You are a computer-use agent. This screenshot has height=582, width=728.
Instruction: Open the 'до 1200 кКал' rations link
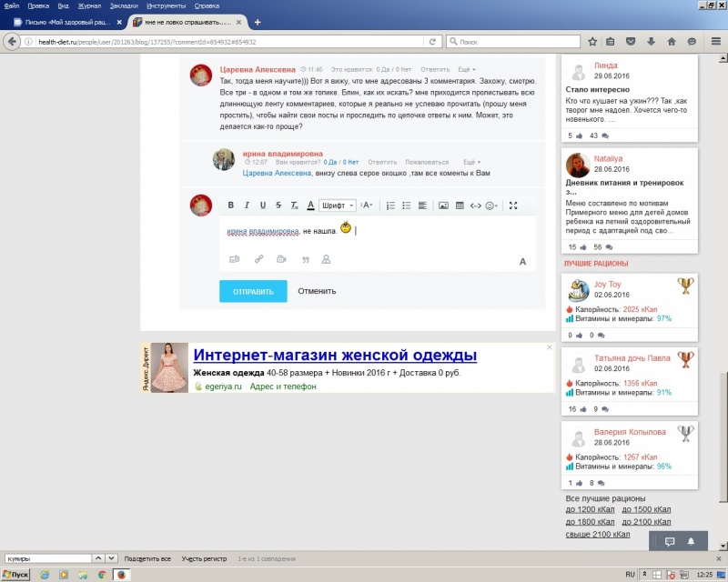pyautogui.click(x=591, y=510)
